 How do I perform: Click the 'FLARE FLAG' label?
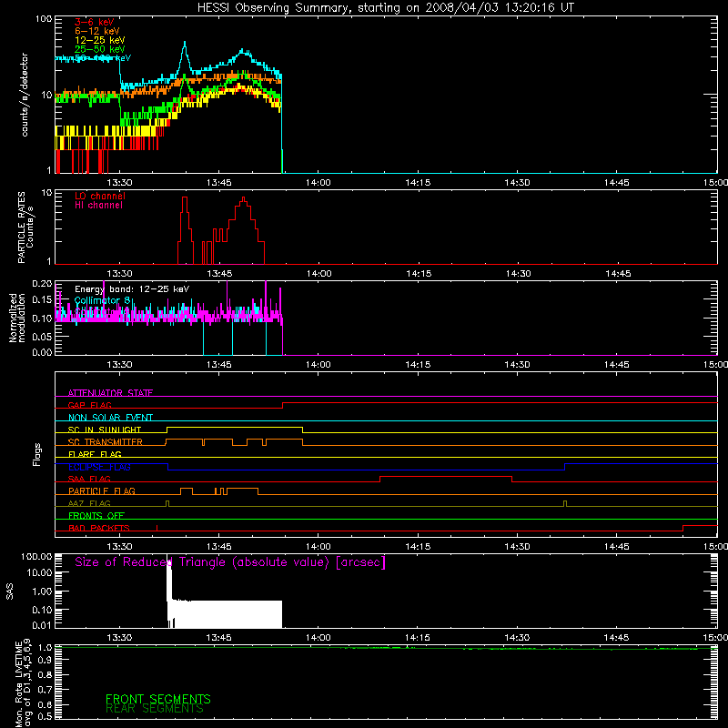pyautogui.click(x=95, y=454)
